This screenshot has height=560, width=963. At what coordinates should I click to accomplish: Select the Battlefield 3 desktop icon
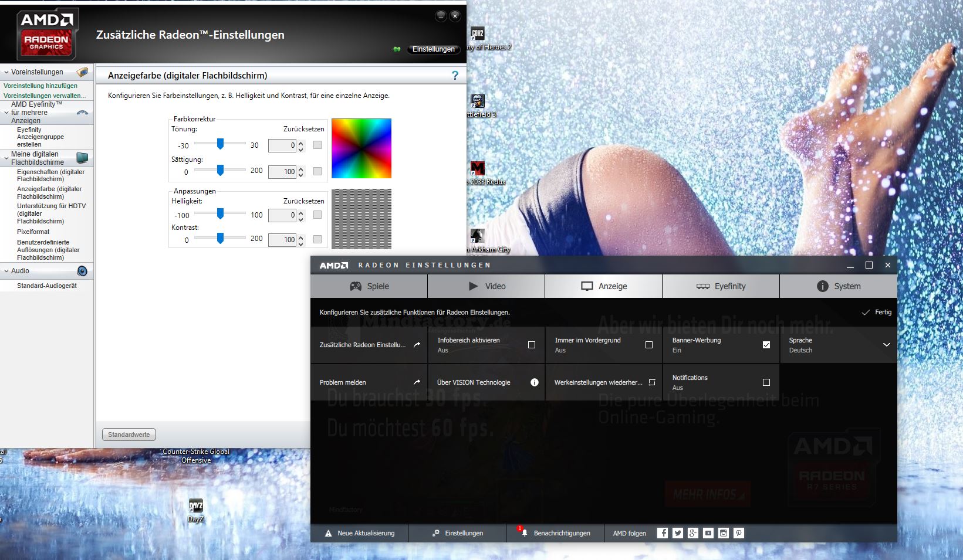tap(478, 101)
